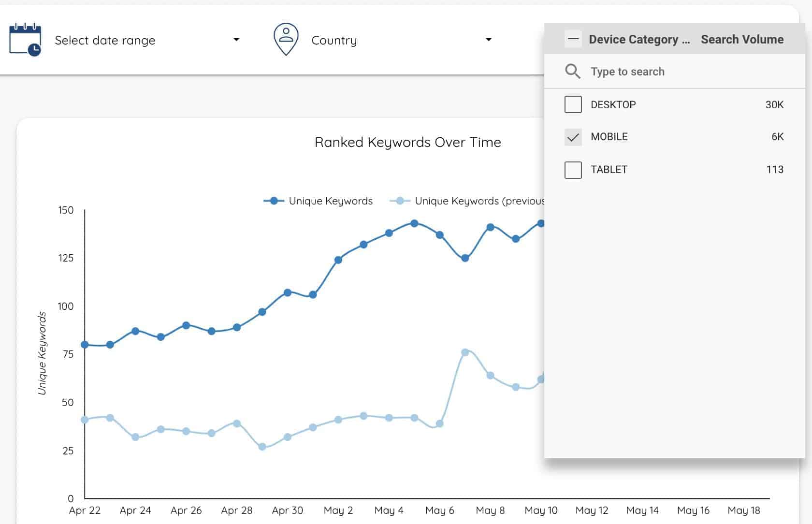Click the dark blue Unique Keywords legend marker
This screenshot has width=812, height=524.
click(x=275, y=201)
